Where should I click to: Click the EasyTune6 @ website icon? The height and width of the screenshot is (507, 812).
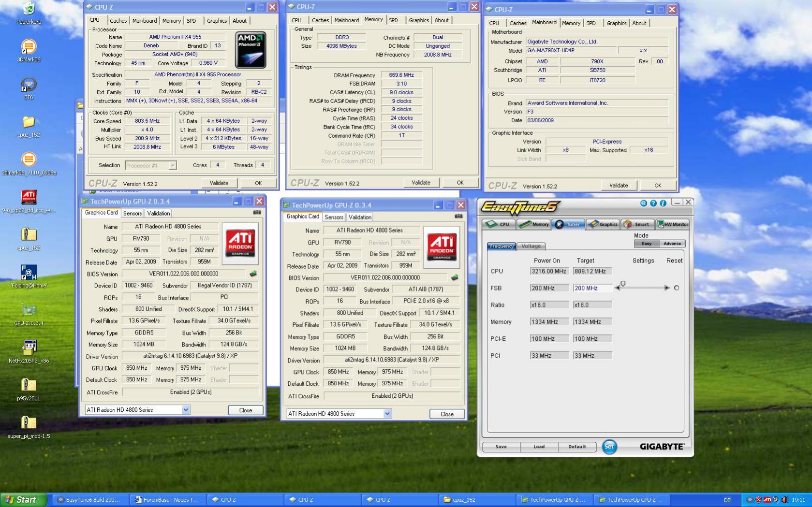point(643,203)
